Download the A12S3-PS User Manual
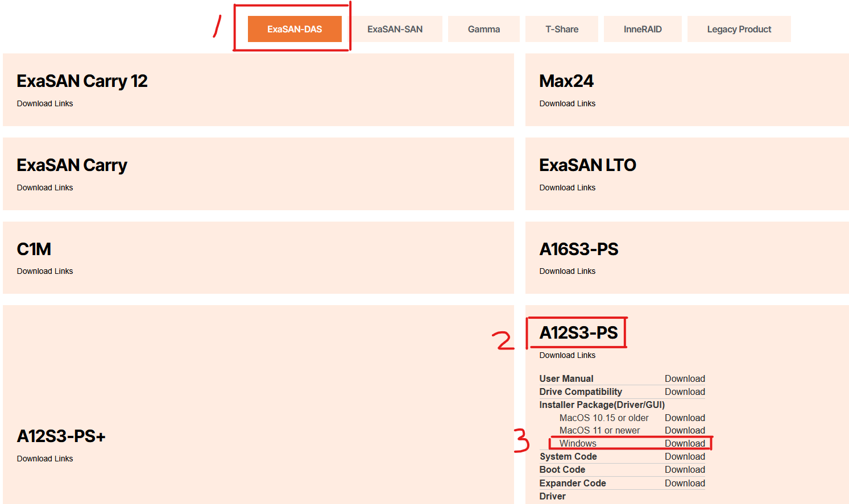849x504 pixels. (685, 378)
